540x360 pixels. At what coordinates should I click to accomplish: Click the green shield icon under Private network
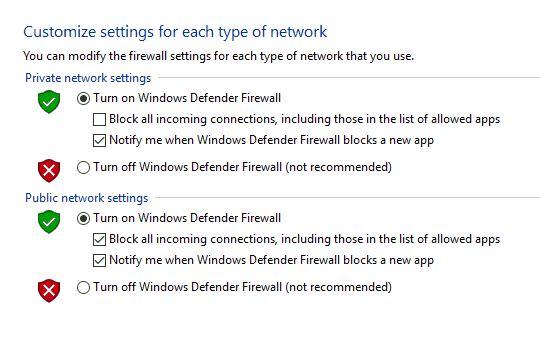click(x=49, y=102)
